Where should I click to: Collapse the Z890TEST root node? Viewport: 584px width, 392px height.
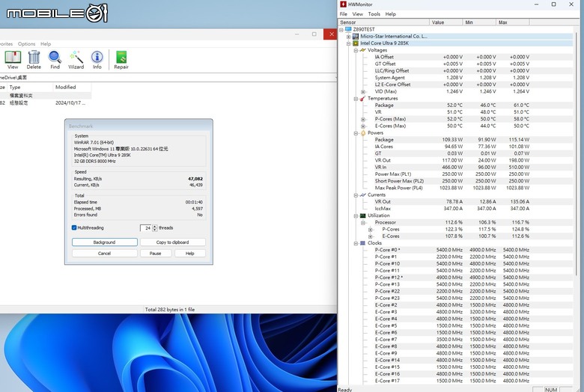341,29
